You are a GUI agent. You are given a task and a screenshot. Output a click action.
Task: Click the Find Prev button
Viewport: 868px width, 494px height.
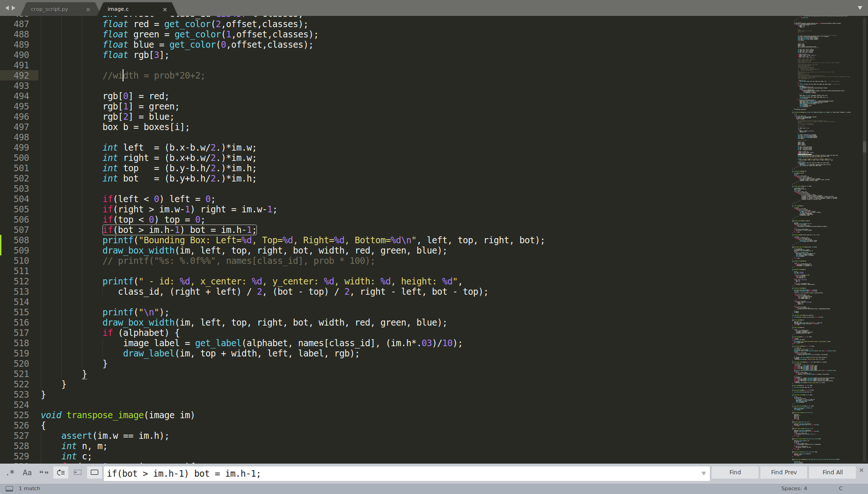pyautogui.click(x=784, y=472)
